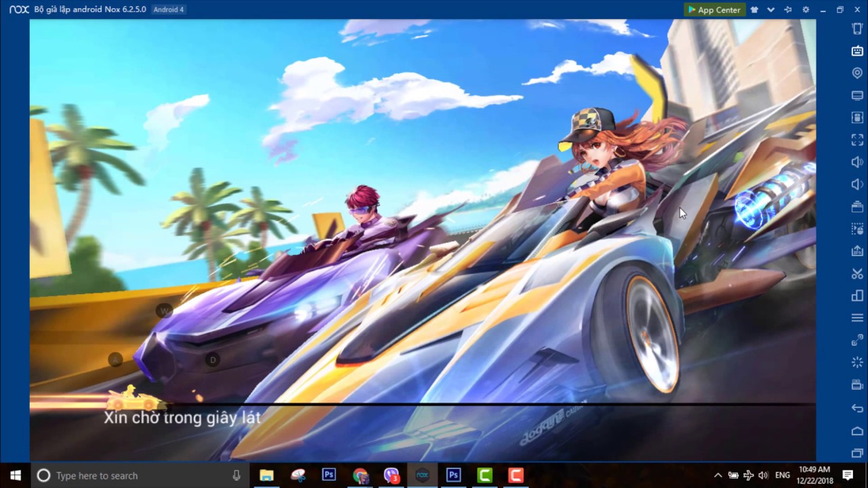Click the D key overlay on the game
Image resolution: width=868 pixels, height=488 pixels.
tap(212, 360)
